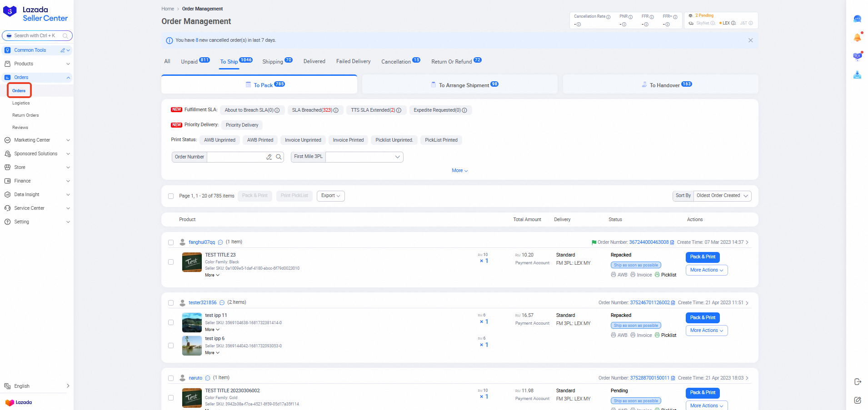The image size is (868, 410).
Task: Click Pack & Print for TEST TITLE 23 order
Action: coord(702,257)
